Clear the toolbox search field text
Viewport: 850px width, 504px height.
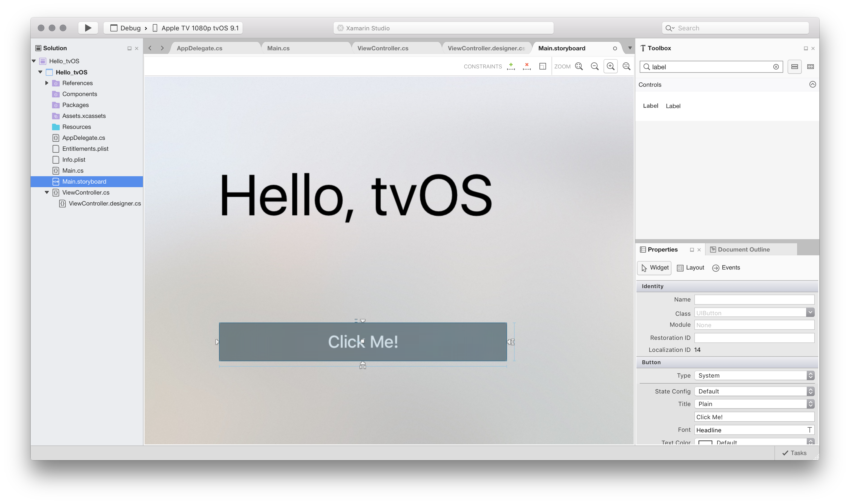(776, 67)
